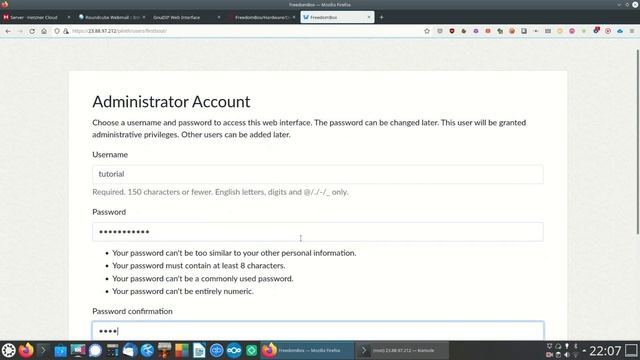Select the active FreedomBox tab
The width and height of the screenshot is (640, 360).
[337, 17]
